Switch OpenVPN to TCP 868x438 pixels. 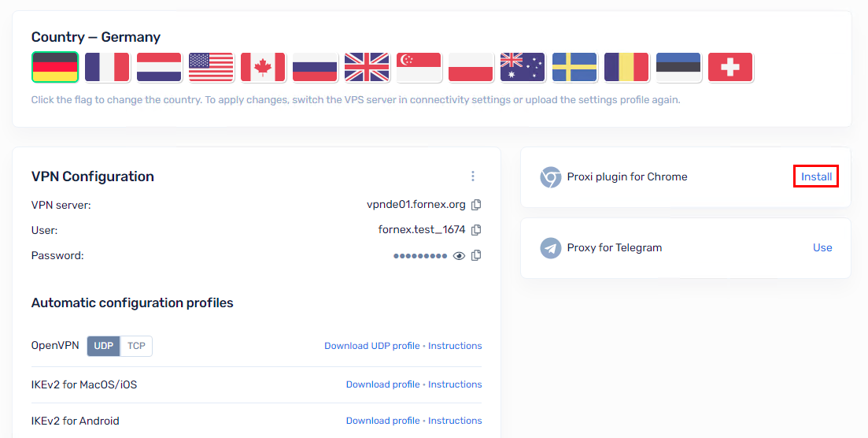(x=136, y=346)
